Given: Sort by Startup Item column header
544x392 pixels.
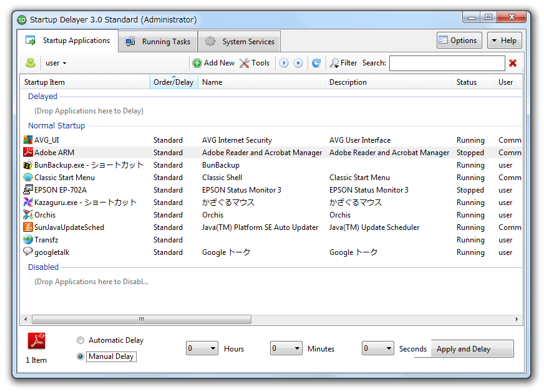Looking at the screenshot, I should pyautogui.click(x=85, y=82).
